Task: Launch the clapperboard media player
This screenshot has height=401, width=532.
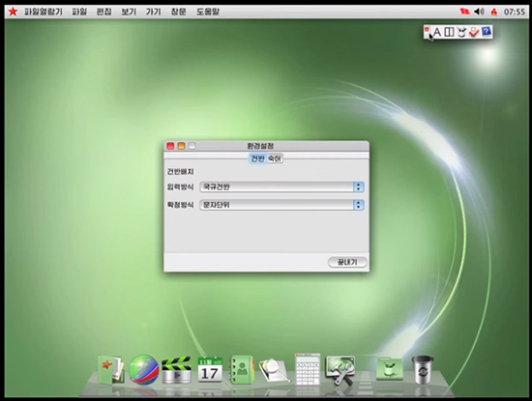Action: point(176,370)
